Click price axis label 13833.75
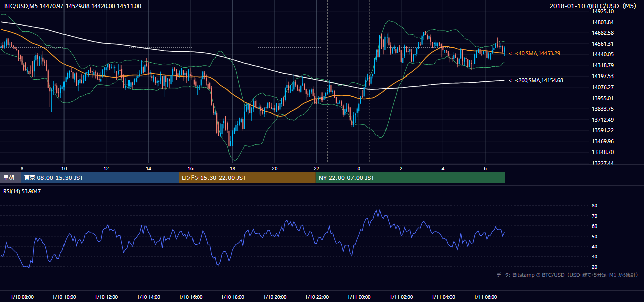 [603, 109]
